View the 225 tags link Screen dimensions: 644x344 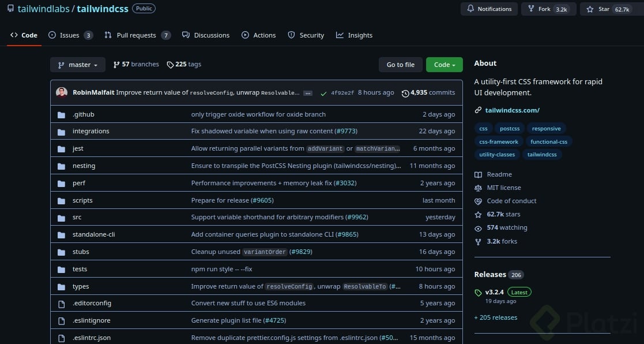point(184,65)
